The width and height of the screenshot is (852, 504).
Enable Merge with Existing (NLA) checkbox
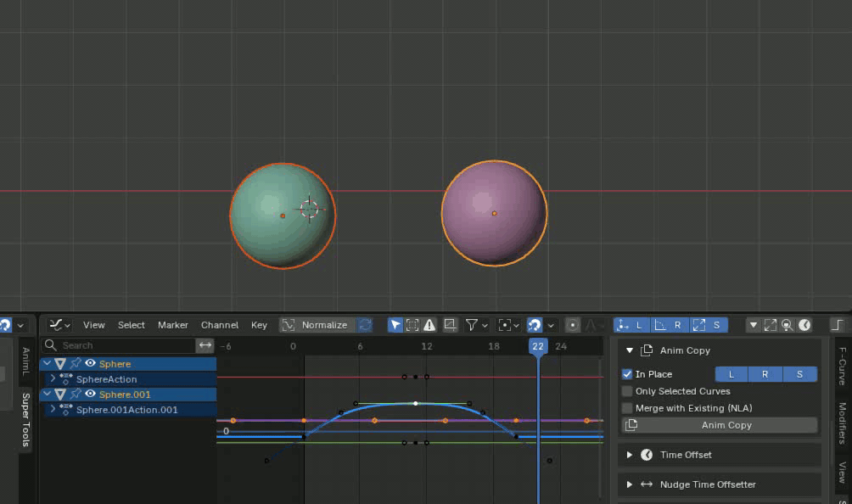click(x=627, y=408)
